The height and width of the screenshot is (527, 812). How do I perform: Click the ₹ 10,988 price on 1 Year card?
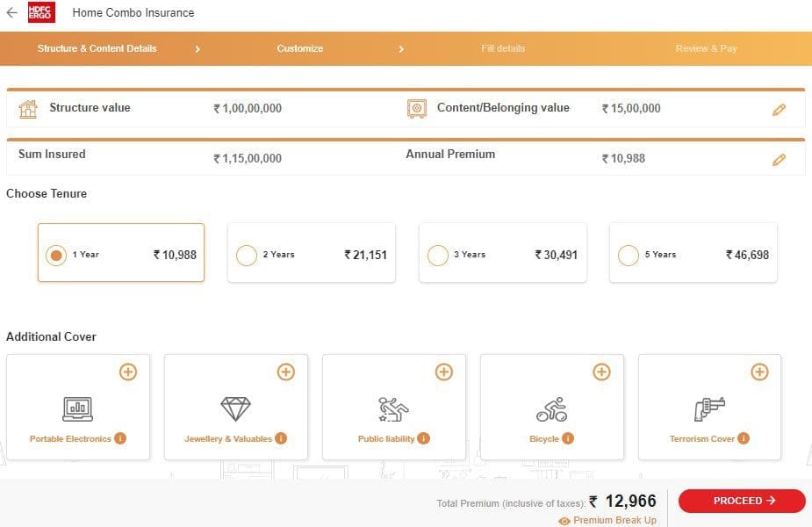[175, 255]
